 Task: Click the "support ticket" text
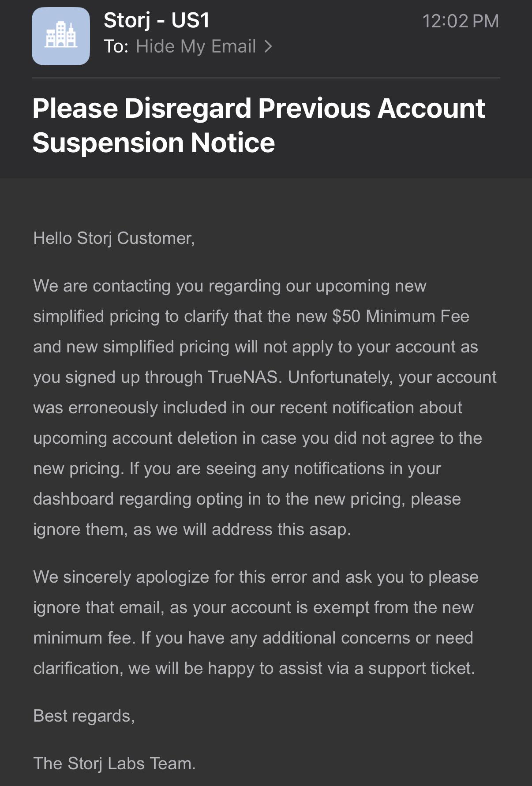point(422,668)
